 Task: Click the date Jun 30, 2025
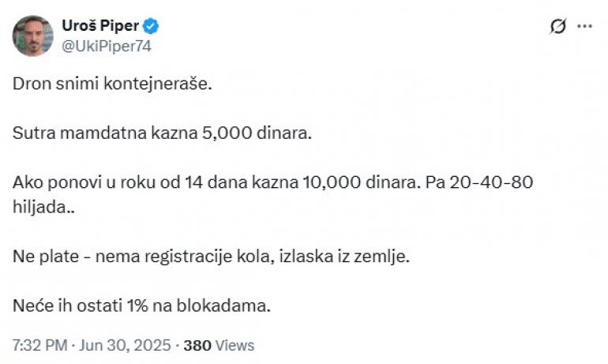point(125,345)
